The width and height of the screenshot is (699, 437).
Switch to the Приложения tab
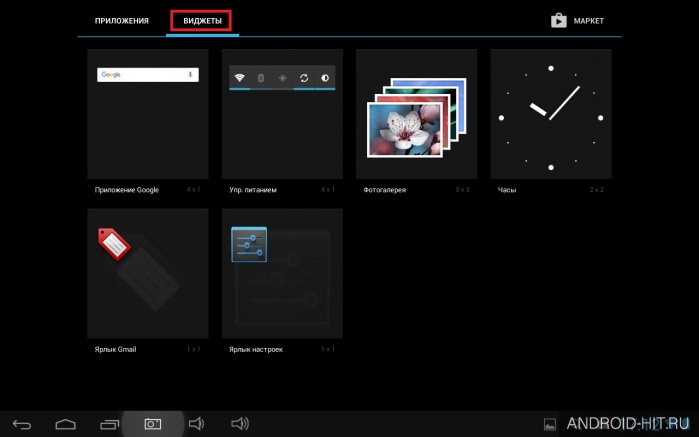(122, 21)
